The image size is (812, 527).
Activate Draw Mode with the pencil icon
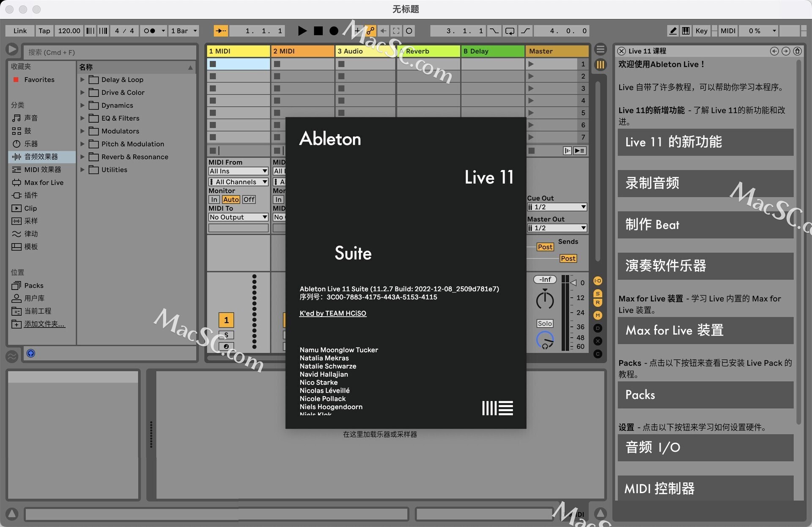(x=672, y=30)
